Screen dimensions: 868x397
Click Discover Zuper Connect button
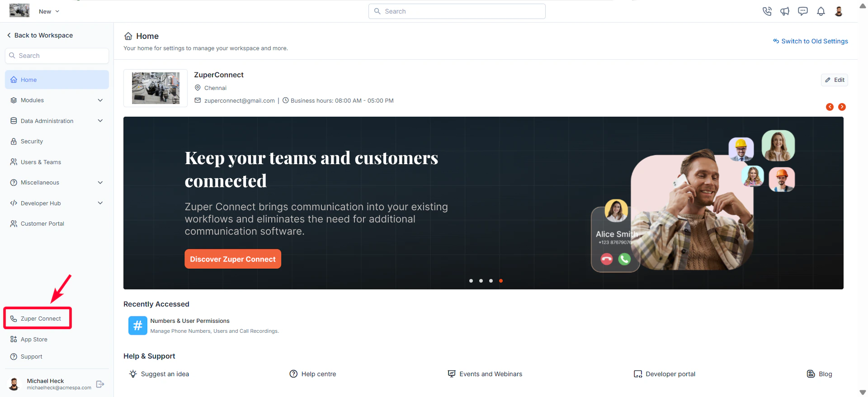pos(233,259)
